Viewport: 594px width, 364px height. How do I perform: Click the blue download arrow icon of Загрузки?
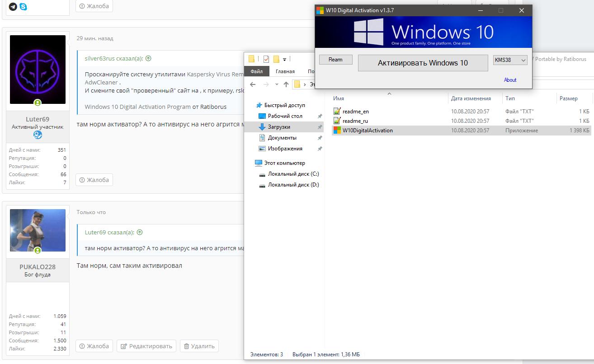(262, 127)
